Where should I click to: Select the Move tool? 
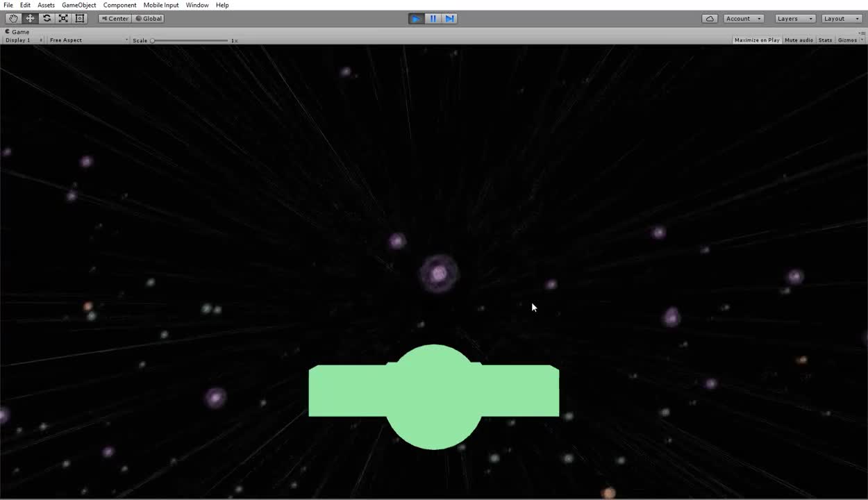point(30,18)
